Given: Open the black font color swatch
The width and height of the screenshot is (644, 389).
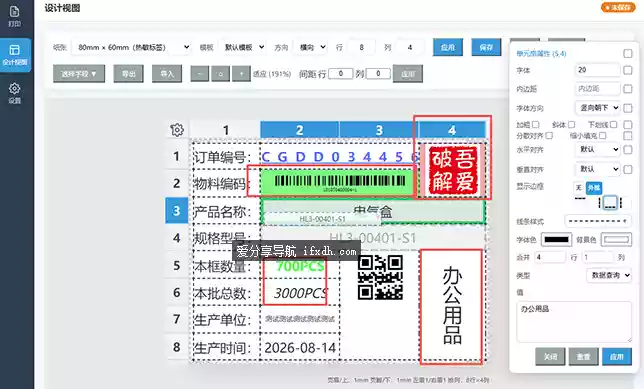Looking at the screenshot, I should (557, 239).
